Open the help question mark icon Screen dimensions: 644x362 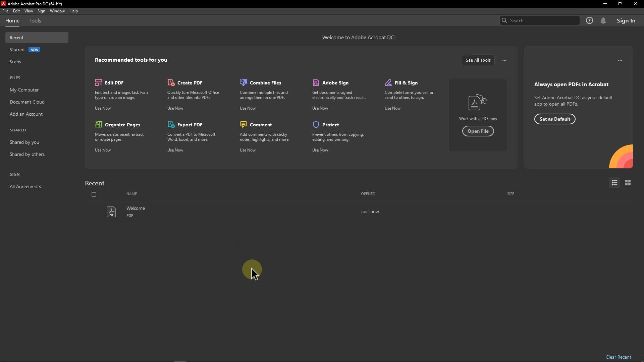[x=590, y=20]
